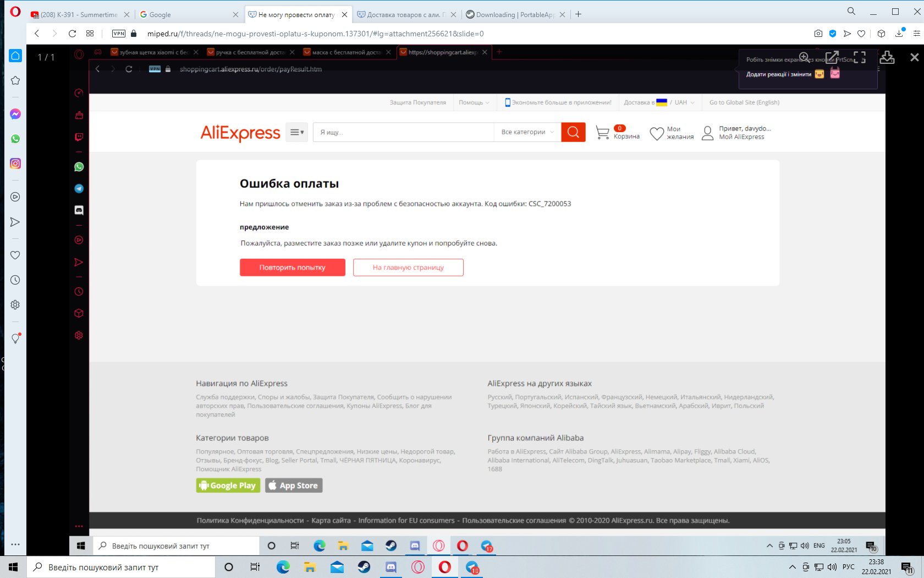Toggle fullscreen for the attachment viewer

point(860,57)
